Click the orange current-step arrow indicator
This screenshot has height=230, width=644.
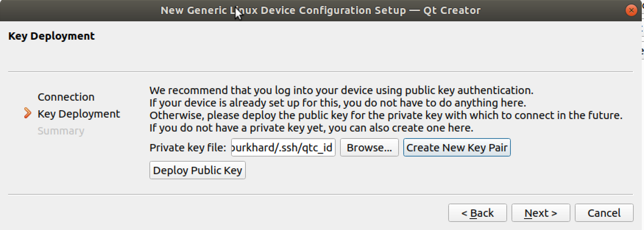point(28,114)
